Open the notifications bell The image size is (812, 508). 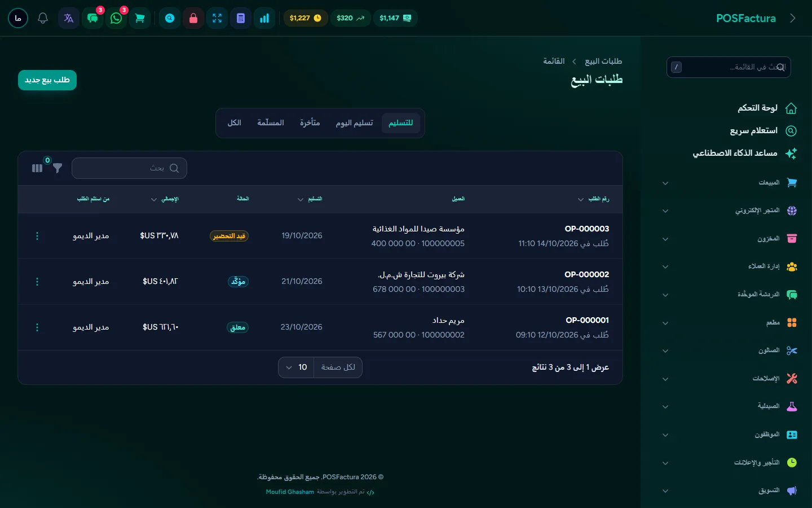coord(43,18)
